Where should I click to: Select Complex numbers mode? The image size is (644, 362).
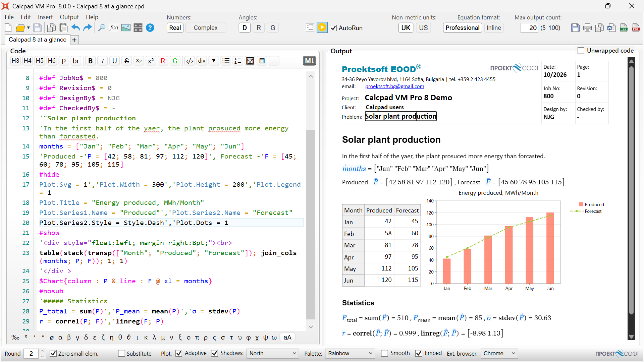[x=206, y=28]
